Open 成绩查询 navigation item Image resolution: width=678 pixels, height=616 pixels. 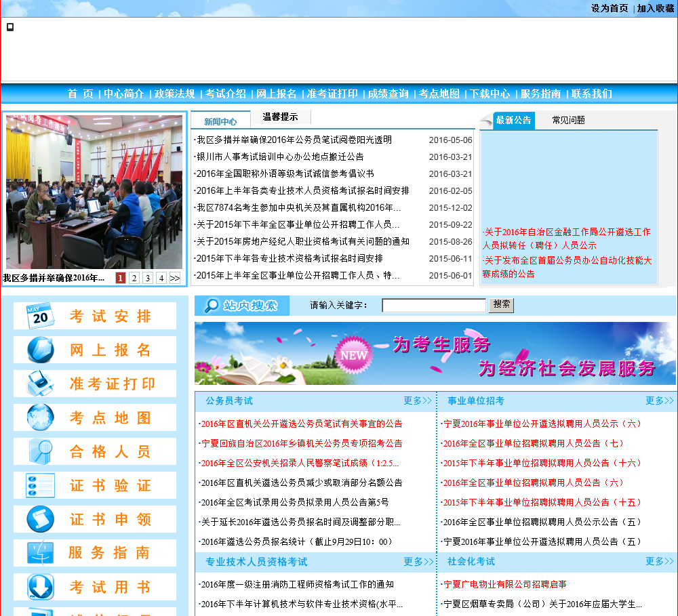[x=388, y=94]
